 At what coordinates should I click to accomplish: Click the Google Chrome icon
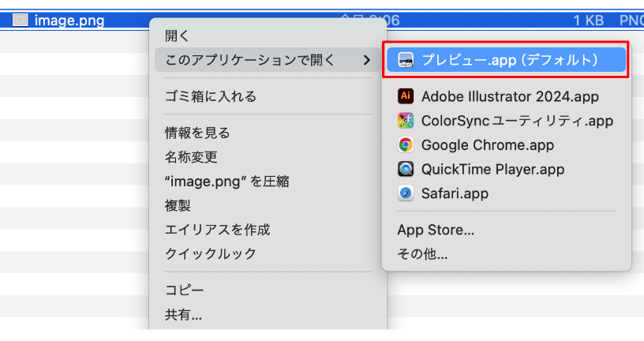click(406, 144)
